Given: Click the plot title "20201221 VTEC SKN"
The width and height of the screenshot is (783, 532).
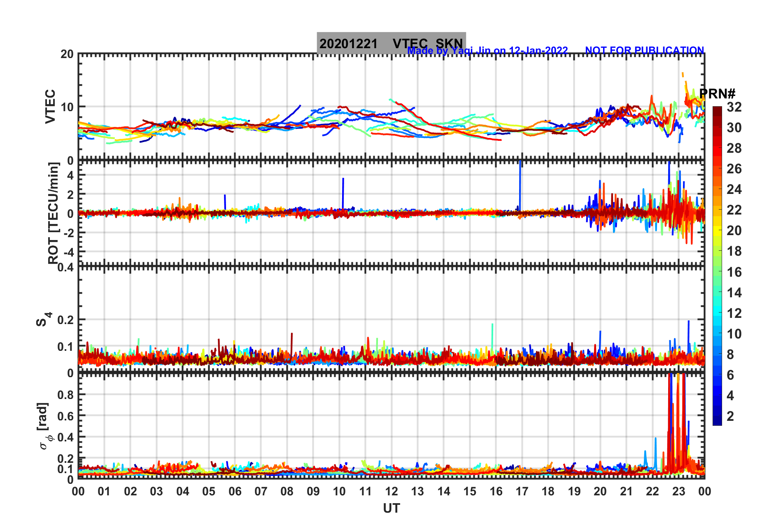Looking at the screenshot, I should (x=391, y=43).
